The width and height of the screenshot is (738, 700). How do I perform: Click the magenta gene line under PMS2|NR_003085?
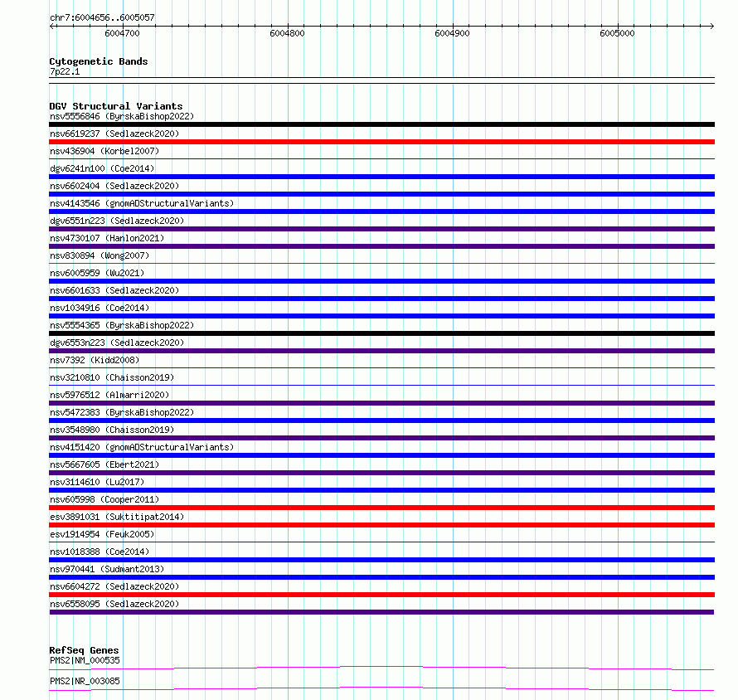(381, 688)
